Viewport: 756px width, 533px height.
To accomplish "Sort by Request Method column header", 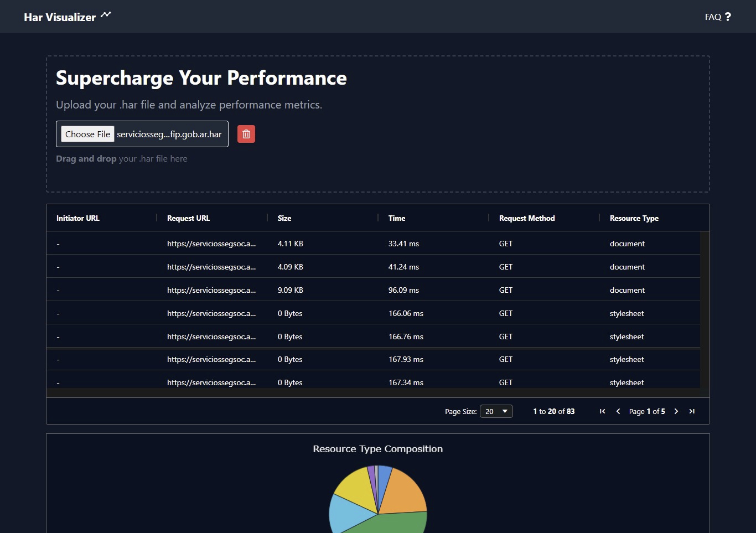I will point(527,218).
